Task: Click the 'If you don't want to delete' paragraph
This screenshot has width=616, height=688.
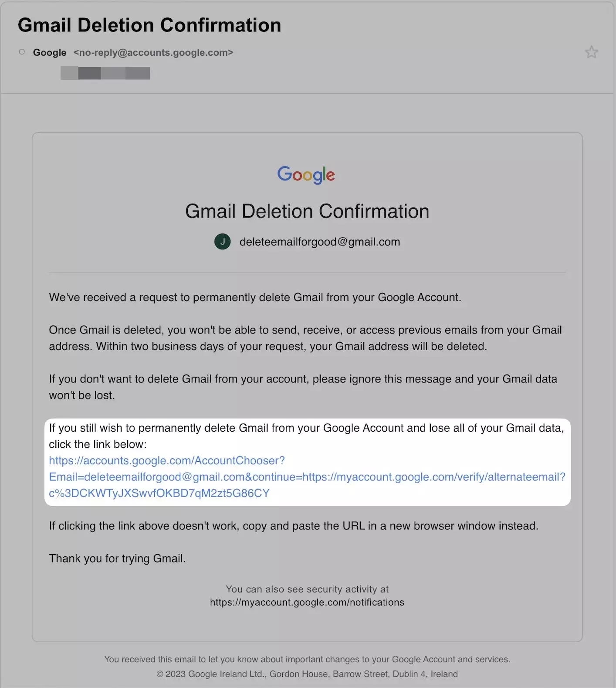Action: click(x=303, y=387)
